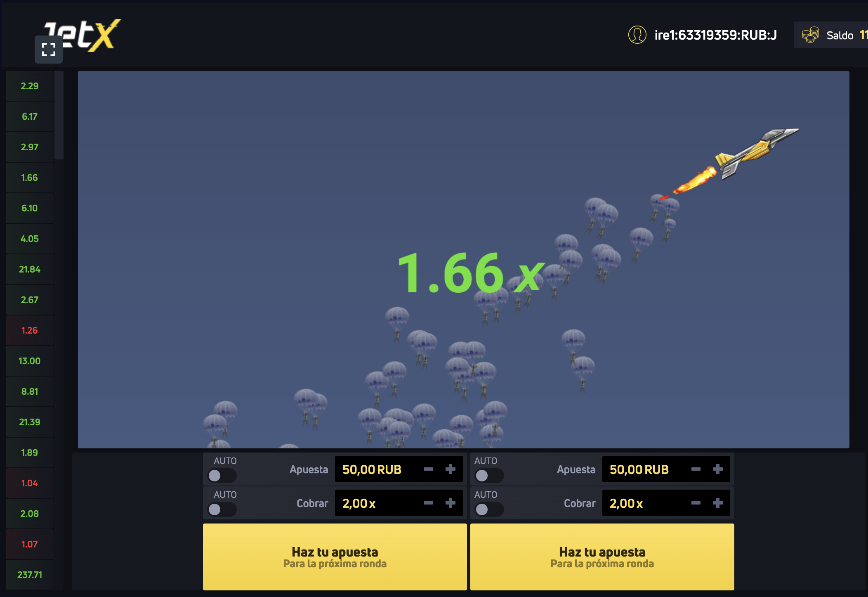Viewport: 868px width, 597px height.
Task: Click the user profile avatar icon
Action: 637,35
